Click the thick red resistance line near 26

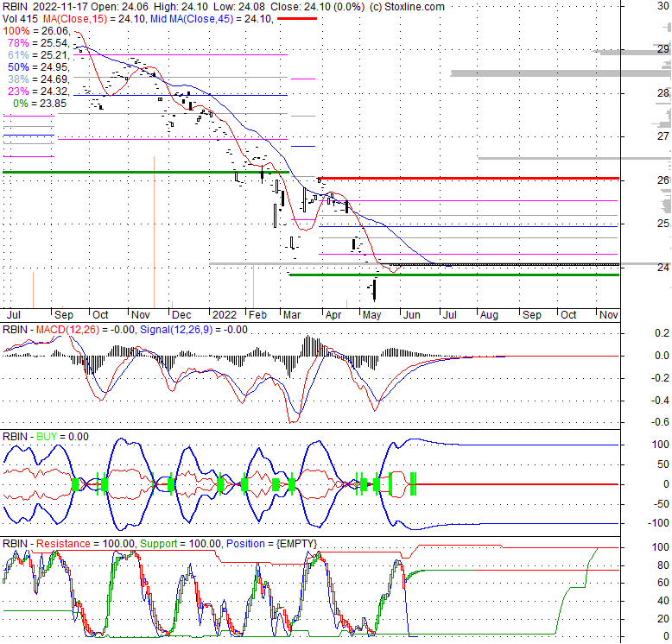coord(468,178)
